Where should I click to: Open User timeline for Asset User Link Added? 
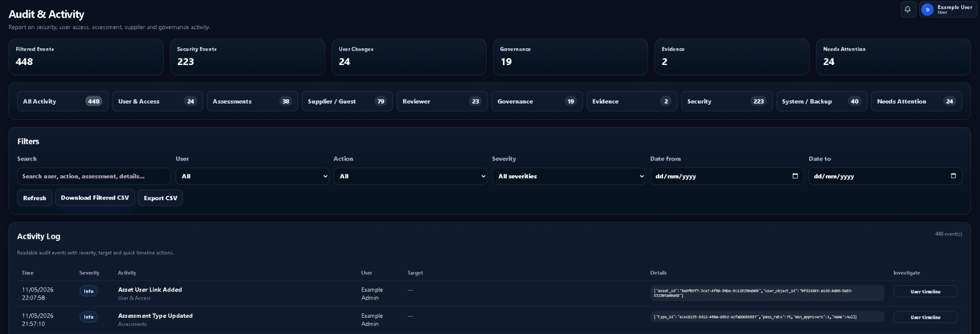pyautogui.click(x=925, y=291)
